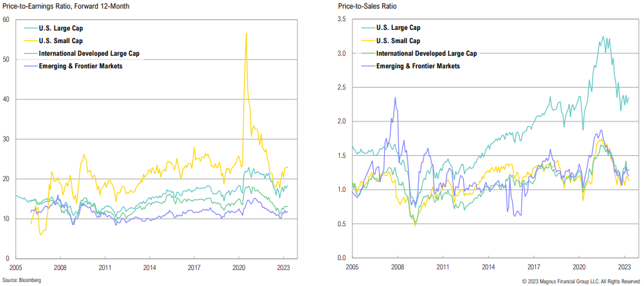
Task: Select Emerging & Frontier Markets label in right legend
Action: tap(417, 66)
